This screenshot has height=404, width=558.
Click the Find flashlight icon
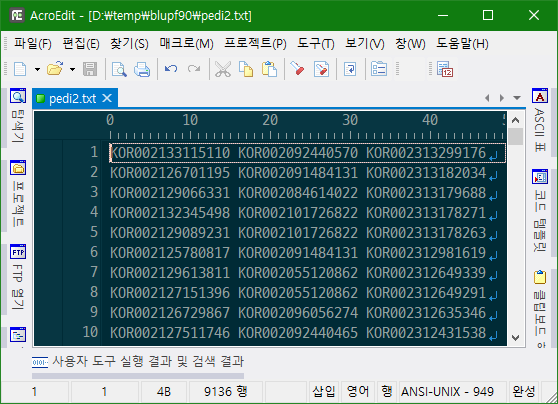click(x=298, y=68)
